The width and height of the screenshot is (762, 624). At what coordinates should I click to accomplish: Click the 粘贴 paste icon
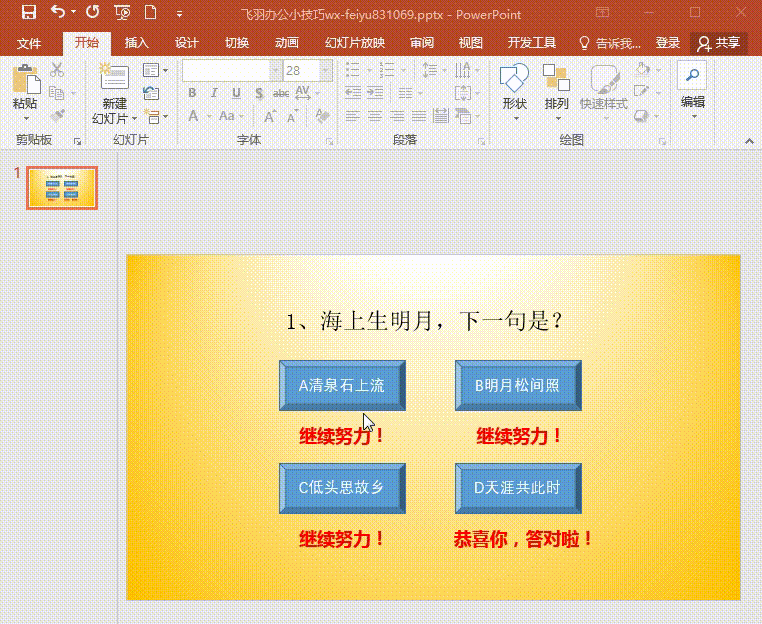26,78
